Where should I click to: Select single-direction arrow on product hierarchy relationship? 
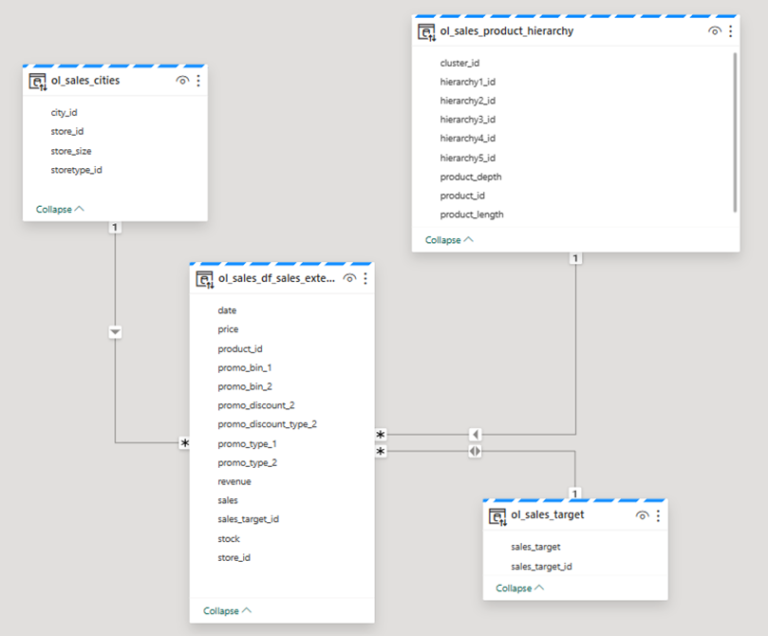pyautogui.click(x=475, y=435)
